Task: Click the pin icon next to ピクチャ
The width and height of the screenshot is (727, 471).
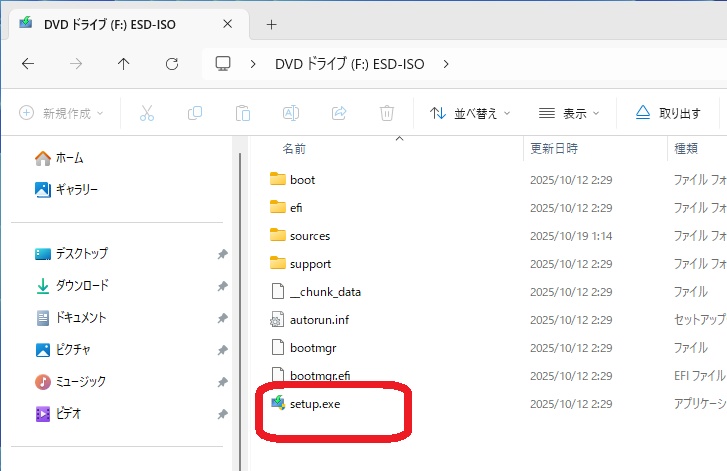Action: click(x=223, y=350)
